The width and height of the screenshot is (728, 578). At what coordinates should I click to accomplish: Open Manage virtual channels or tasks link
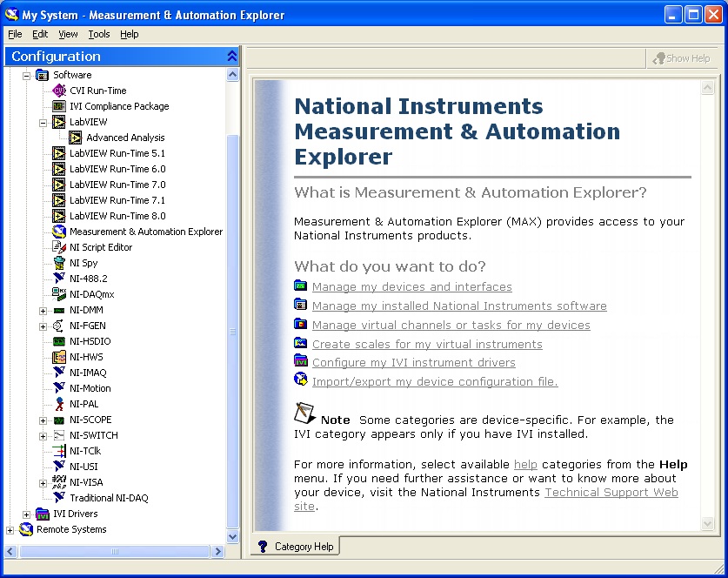[451, 325]
